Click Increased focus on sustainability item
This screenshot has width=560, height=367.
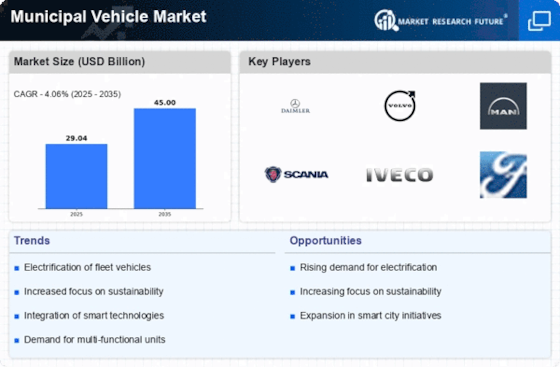click(94, 292)
